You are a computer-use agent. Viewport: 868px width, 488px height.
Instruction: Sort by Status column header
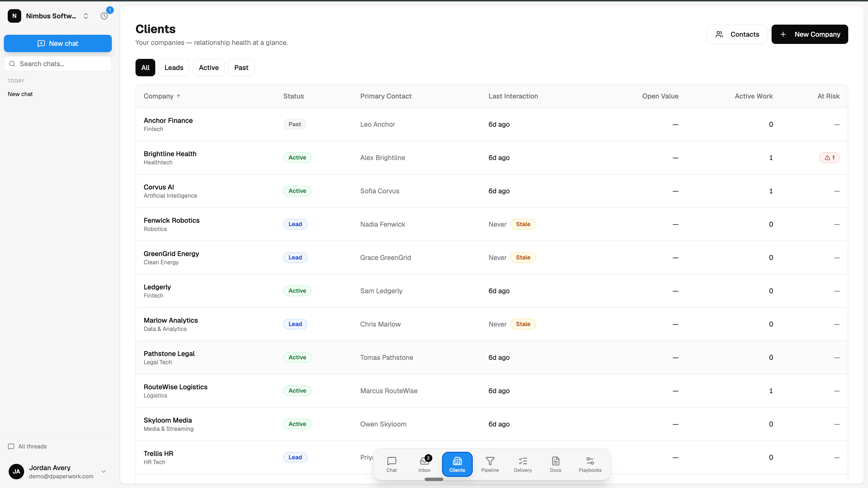coord(293,96)
